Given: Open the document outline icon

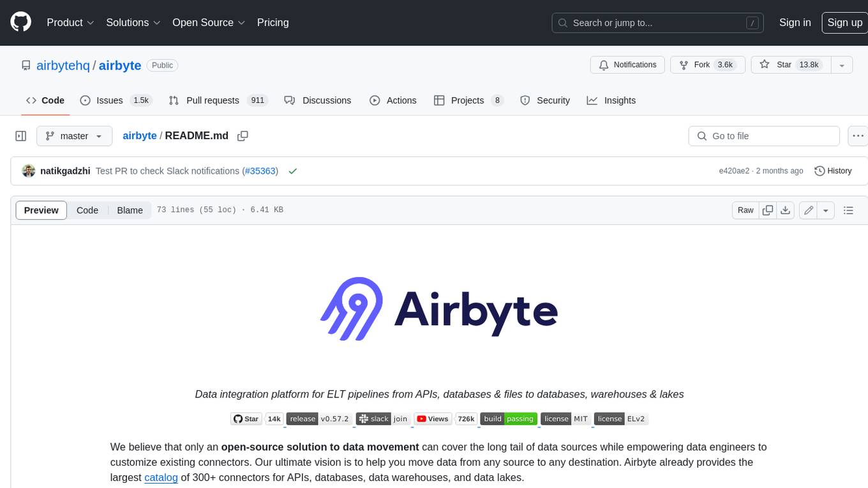Looking at the screenshot, I should tap(848, 210).
